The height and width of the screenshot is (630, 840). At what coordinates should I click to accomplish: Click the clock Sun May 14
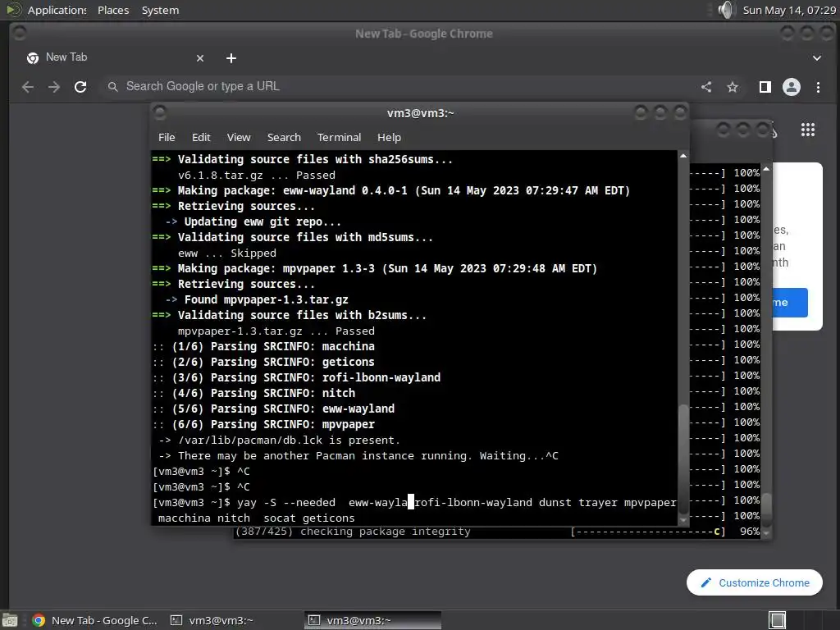pos(788,10)
